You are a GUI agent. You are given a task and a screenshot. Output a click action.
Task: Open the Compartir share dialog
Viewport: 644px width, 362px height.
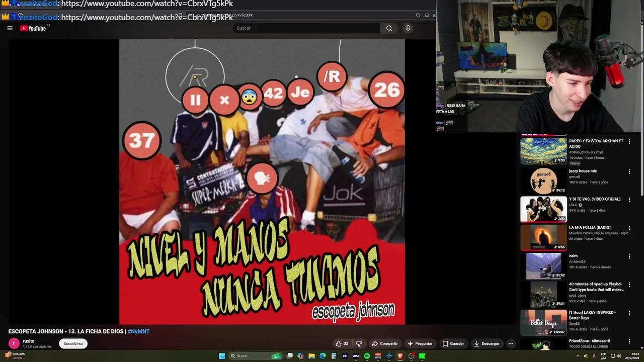[385, 344]
